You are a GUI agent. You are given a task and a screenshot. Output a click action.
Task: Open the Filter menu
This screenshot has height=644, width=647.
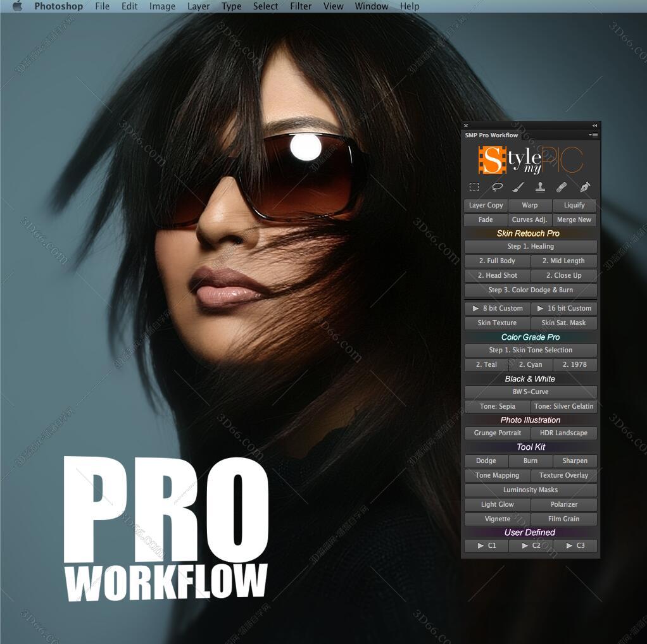pyautogui.click(x=301, y=6)
